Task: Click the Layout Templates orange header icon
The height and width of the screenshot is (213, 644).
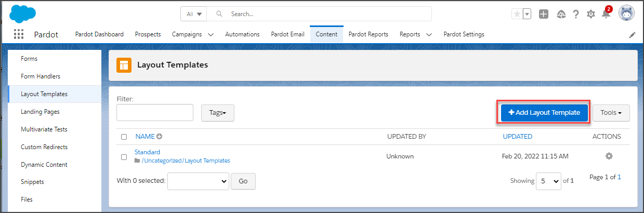Action: [124, 65]
